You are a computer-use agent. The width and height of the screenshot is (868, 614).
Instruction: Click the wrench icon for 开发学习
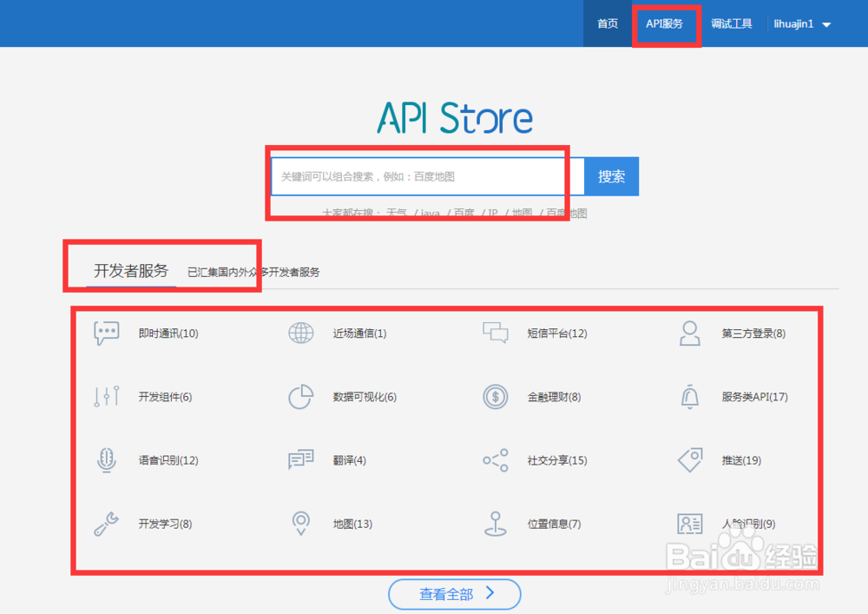106,524
